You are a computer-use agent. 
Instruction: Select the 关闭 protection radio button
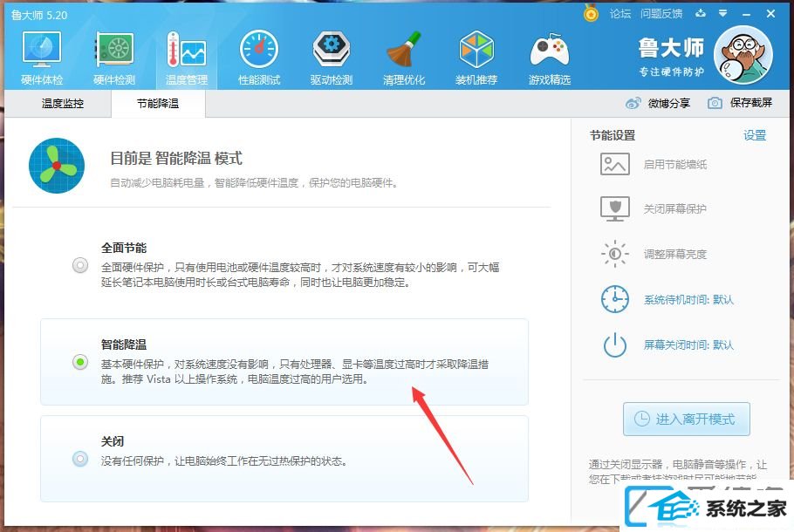[80, 459]
